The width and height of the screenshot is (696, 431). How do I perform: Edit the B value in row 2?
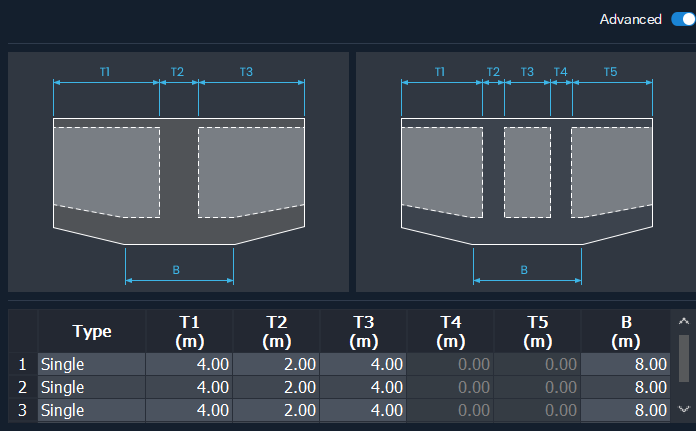pyautogui.click(x=625, y=388)
